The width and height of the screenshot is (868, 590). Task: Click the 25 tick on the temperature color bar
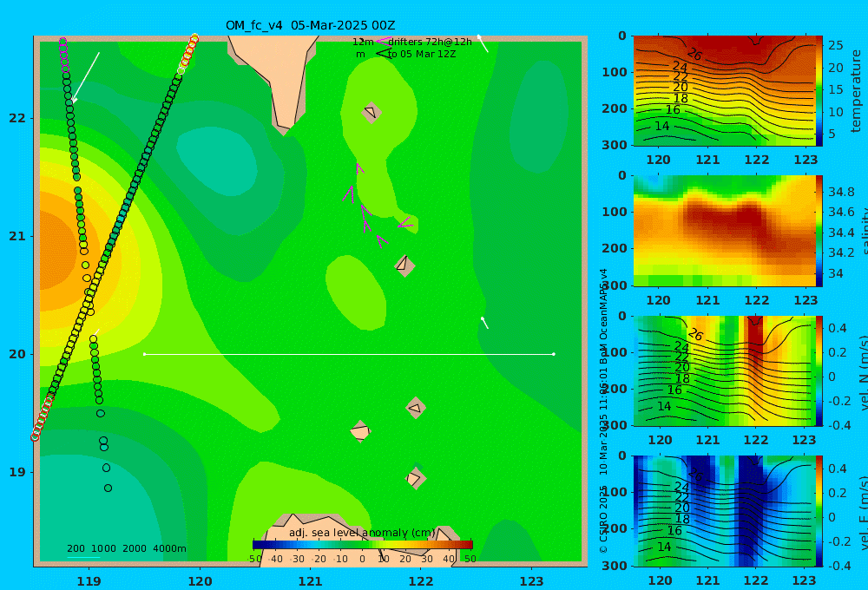point(836,45)
